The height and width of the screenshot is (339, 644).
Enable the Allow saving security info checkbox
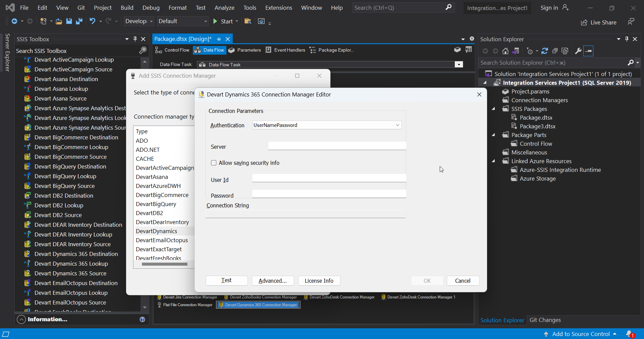point(214,163)
